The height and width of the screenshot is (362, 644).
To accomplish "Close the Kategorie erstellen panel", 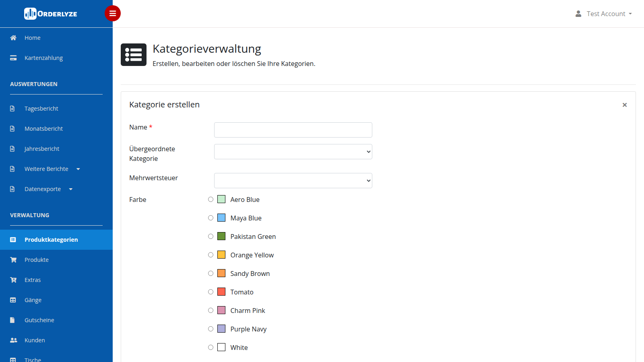I will [625, 105].
